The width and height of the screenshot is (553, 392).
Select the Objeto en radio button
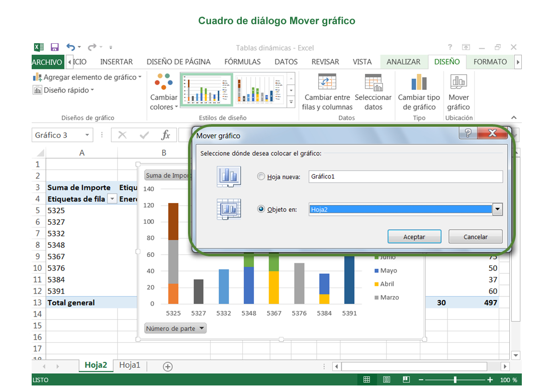261,209
